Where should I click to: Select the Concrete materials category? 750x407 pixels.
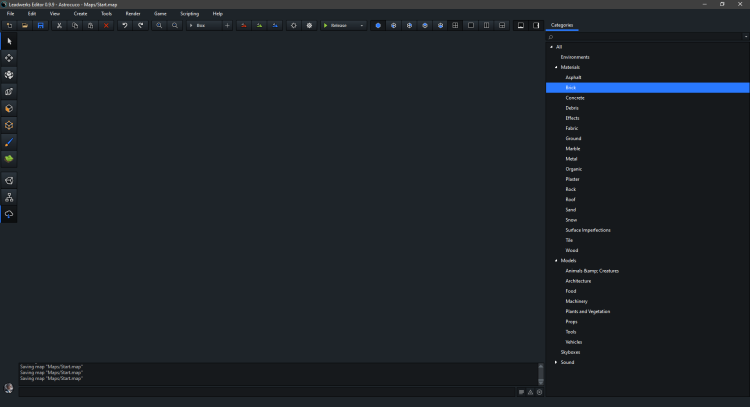[x=574, y=98]
